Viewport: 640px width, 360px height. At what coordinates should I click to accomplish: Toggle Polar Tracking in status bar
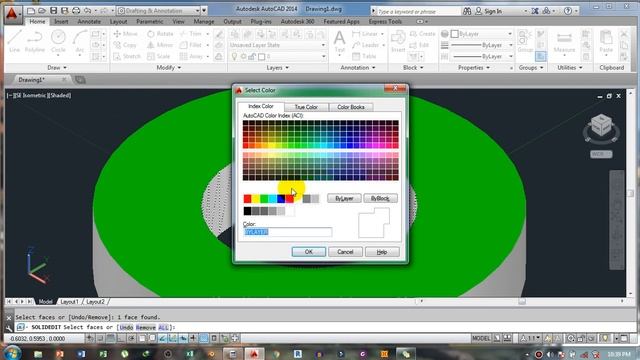131,338
